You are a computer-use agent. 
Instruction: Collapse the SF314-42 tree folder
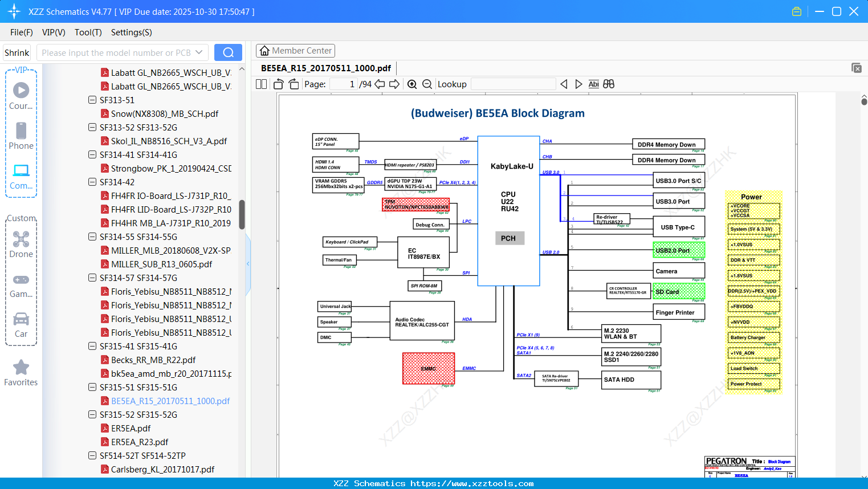92,182
